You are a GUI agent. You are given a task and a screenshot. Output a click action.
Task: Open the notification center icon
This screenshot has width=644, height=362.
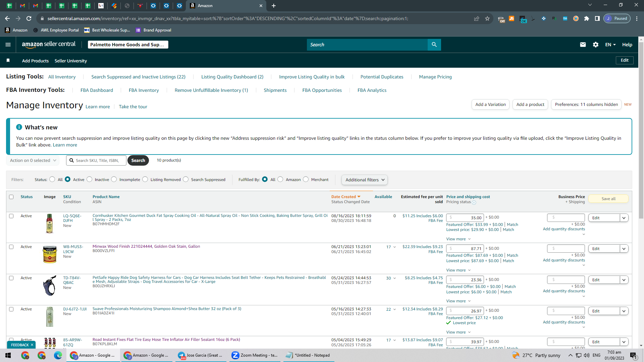(633, 356)
